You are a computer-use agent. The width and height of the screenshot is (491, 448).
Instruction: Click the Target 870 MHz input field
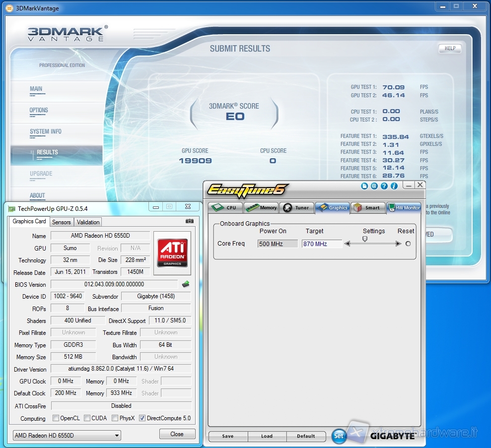(x=322, y=244)
